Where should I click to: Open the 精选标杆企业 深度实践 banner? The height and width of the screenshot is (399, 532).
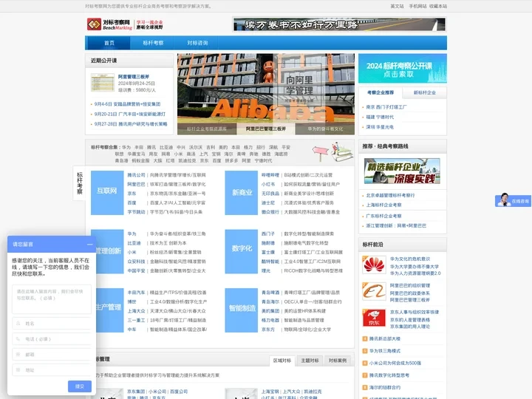click(x=403, y=171)
